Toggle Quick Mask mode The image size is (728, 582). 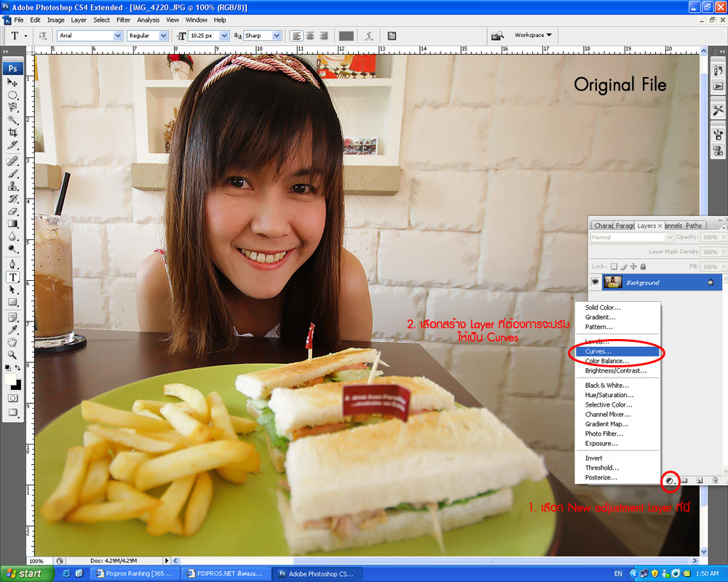pyautogui.click(x=13, y=398)
